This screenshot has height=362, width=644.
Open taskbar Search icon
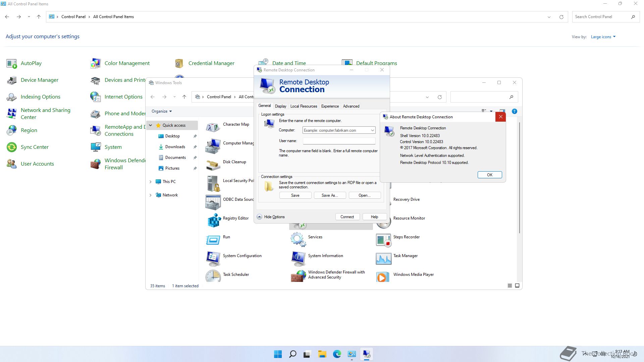tap(292, 354)
